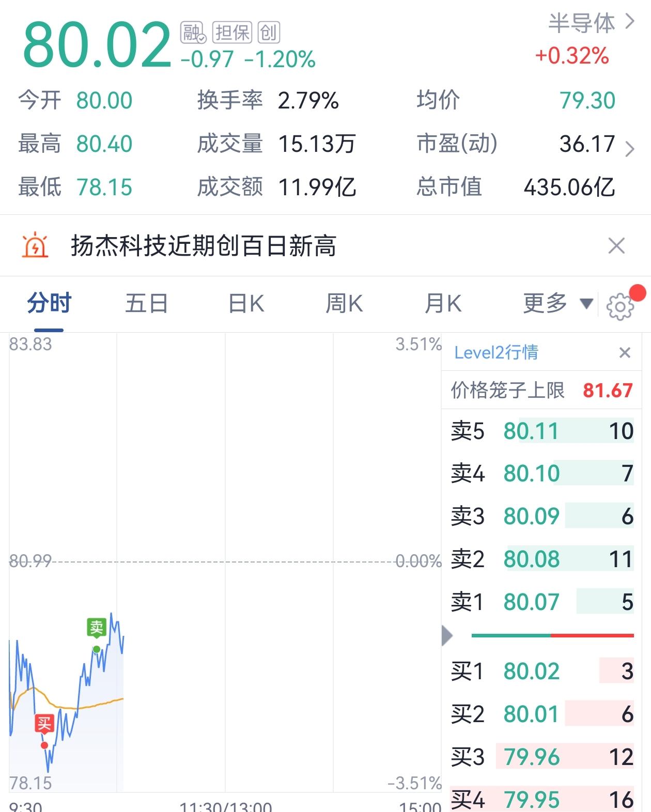Tap the 融 margin trading badge

[x=193, y=33]
